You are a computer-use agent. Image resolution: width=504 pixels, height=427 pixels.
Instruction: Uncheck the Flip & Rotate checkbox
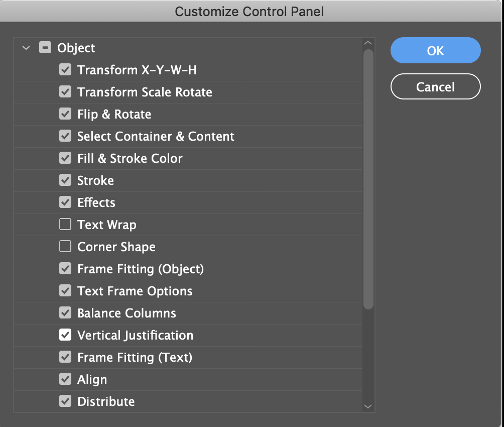(x=65, y=114)
